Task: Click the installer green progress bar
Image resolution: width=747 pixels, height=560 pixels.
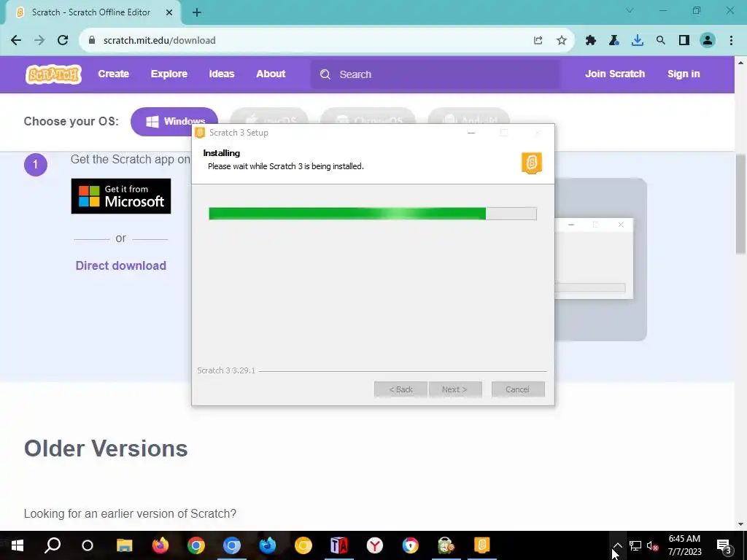Action: (x=347, y=214)
